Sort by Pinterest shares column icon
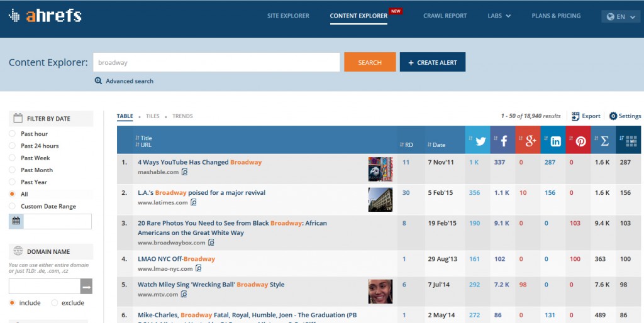 (x=581, y=141)
